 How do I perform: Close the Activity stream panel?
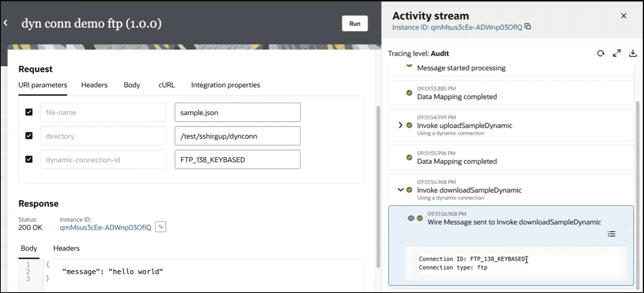tap(623, 16)
